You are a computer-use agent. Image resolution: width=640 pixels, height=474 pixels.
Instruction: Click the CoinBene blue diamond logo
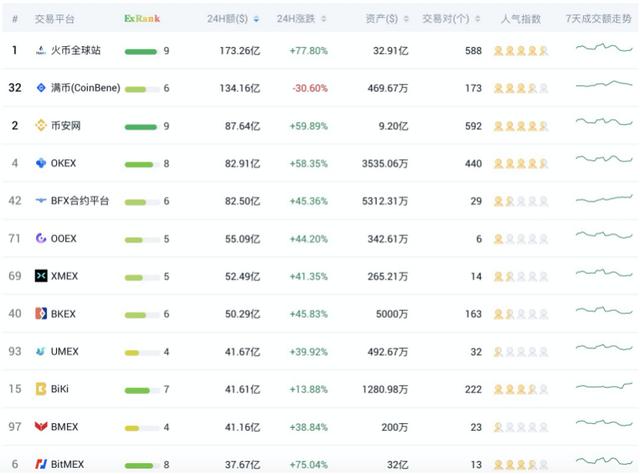[x=41, y=88]
